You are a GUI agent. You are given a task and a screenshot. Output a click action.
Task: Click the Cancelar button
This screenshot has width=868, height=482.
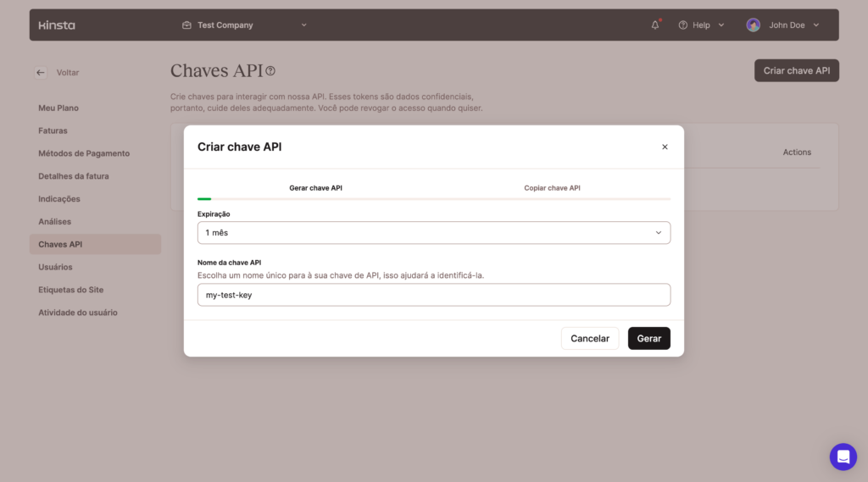[x=589, y=338]
